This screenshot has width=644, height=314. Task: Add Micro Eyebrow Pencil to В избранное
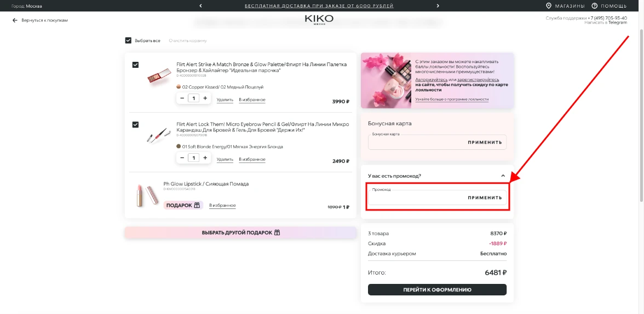(x=252, y=159)
